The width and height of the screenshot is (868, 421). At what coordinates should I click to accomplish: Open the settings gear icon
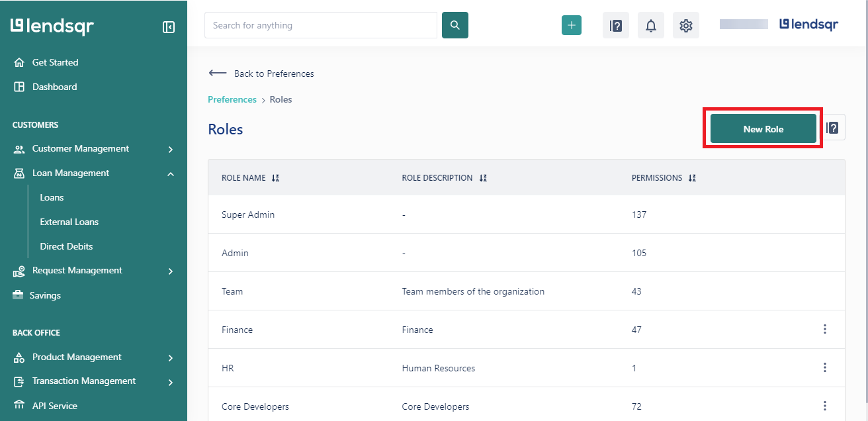pyautogui.click(x=686, y=25)
